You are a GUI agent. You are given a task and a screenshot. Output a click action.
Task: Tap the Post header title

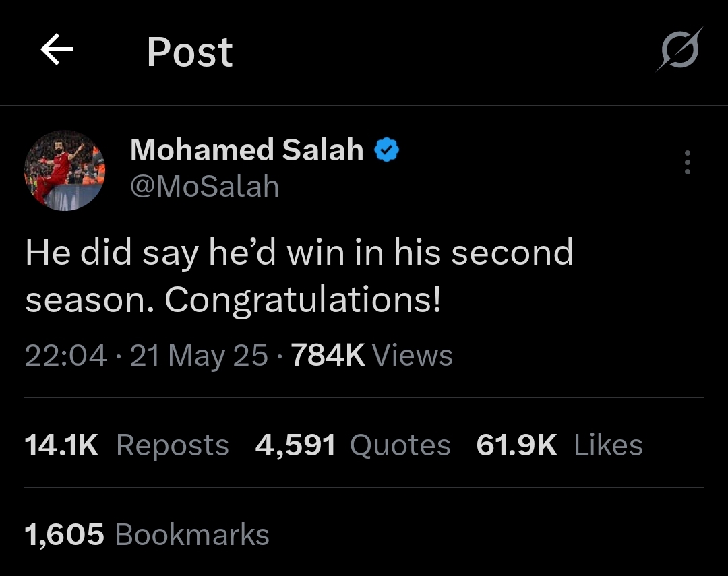click(x=189, y=53)
